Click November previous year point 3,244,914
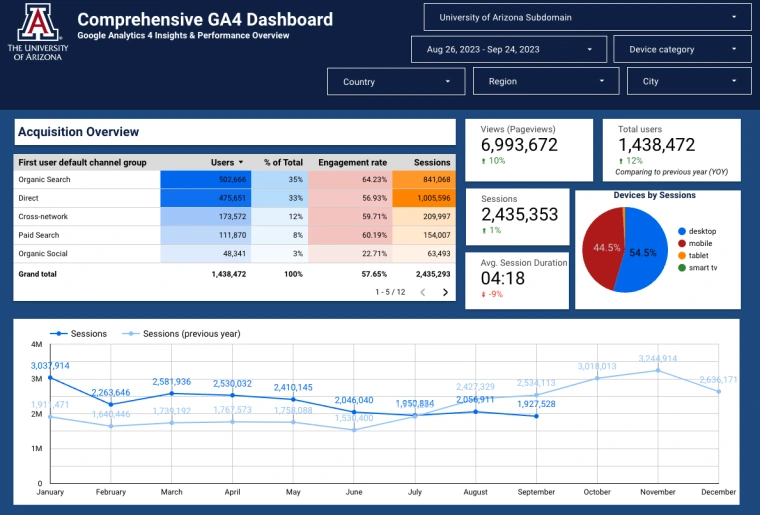This screenshot has width=760, height=515. (658, 371)
